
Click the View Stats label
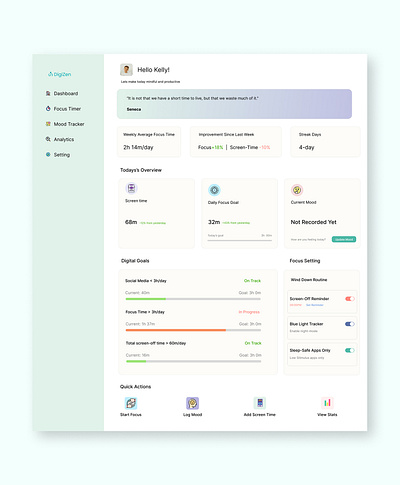coord(327,415)
